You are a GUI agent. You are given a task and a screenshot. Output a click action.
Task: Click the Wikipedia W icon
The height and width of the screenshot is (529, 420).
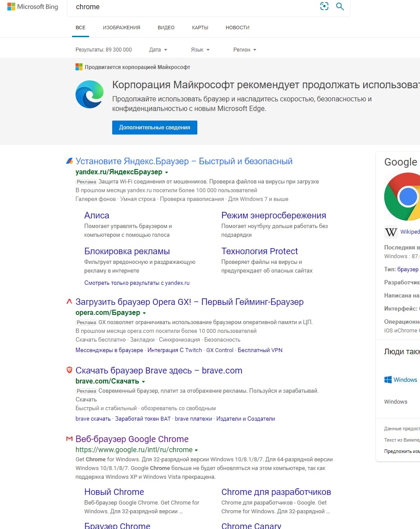[x=391, y=232]
